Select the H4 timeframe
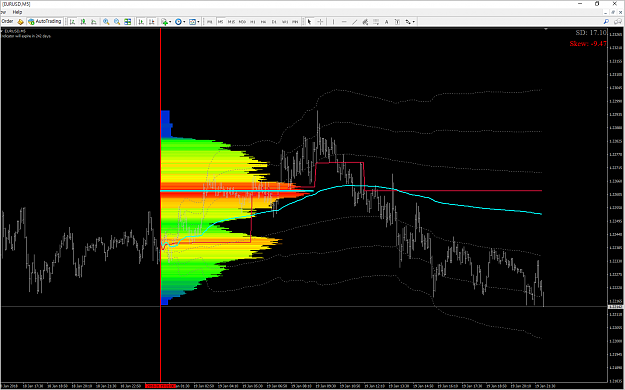Image resolution: width=625 pixels, height=390 pixels. click(x=263, y=22)
